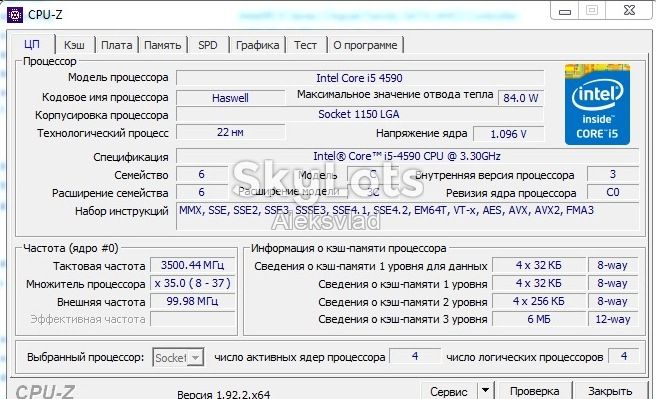Switch to the ЦП tab
Viewport: 656px width, 399px height.
[32, 44]
